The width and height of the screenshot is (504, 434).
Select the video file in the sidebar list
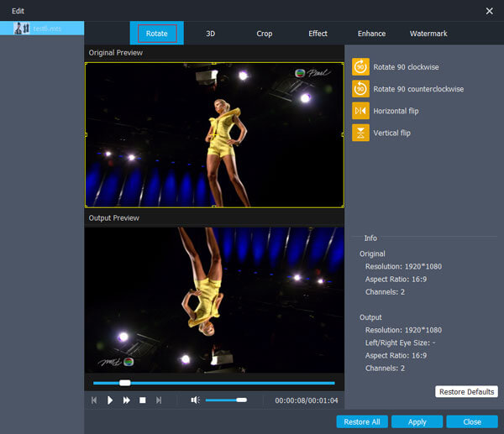pyautogui.click(x=42, y=29)
